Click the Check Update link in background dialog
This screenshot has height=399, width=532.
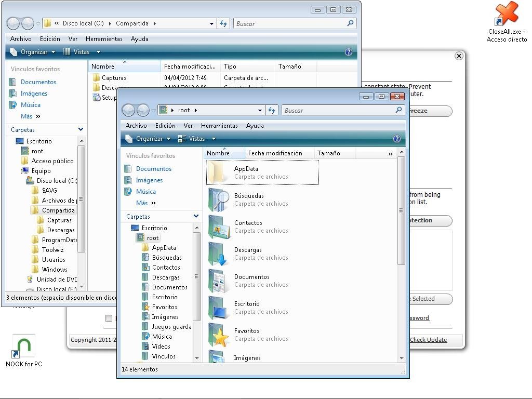click(x=428, y=340)
